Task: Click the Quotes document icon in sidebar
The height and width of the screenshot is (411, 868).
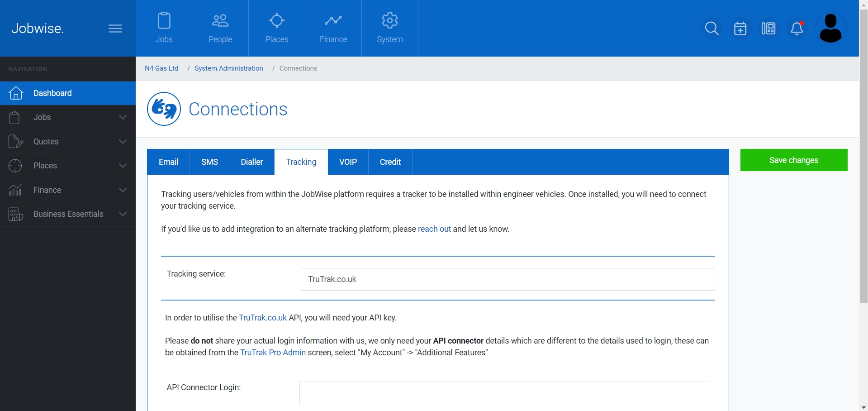Action: 15,142
